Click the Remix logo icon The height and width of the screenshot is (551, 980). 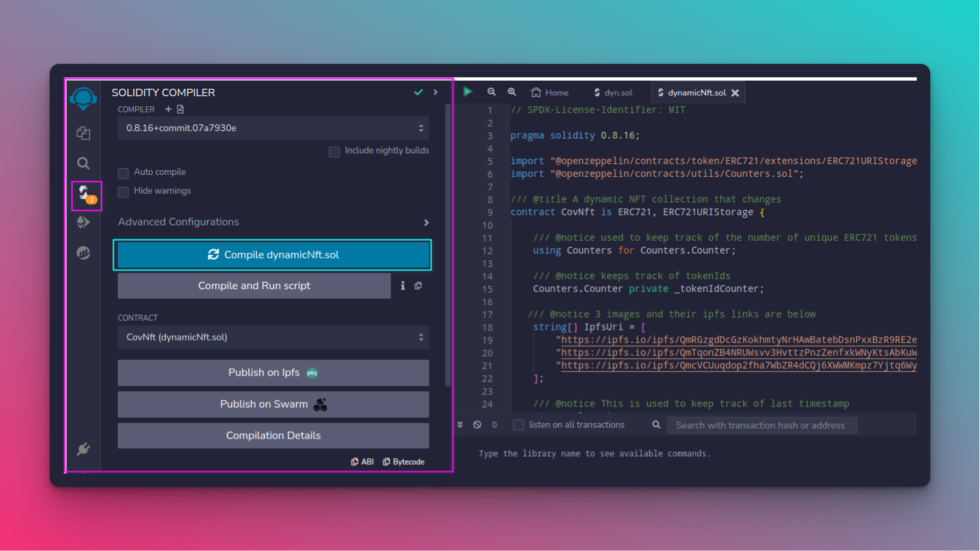83,100
